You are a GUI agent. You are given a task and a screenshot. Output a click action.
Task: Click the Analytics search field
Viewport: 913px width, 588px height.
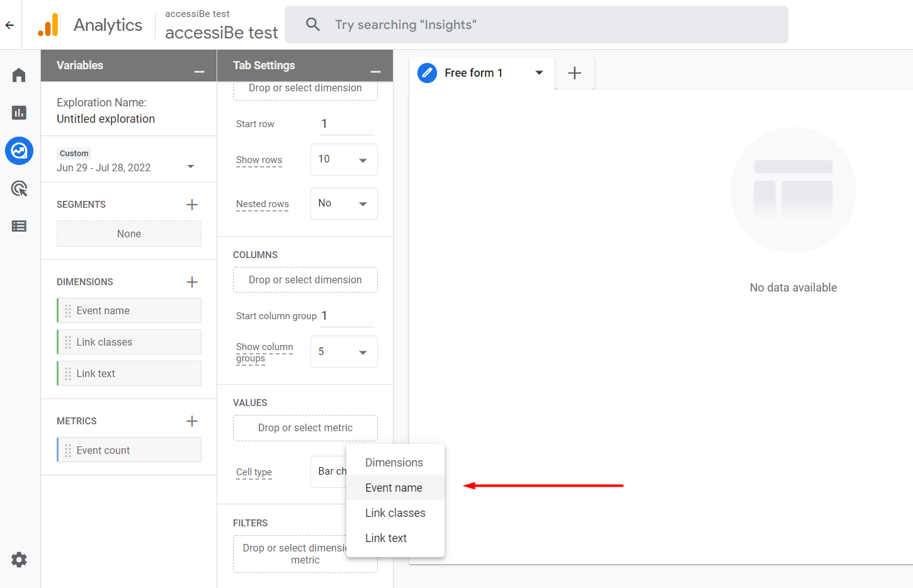click(536, 25)
